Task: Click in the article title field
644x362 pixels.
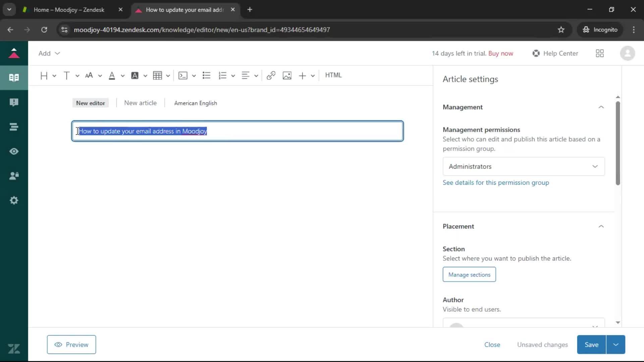Action: pos(237,131)
